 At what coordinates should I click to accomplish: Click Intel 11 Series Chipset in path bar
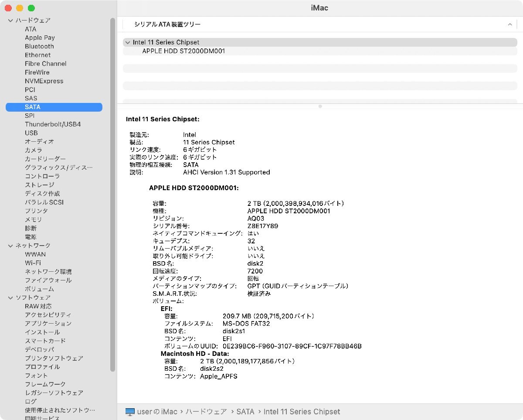pos(302,412)
